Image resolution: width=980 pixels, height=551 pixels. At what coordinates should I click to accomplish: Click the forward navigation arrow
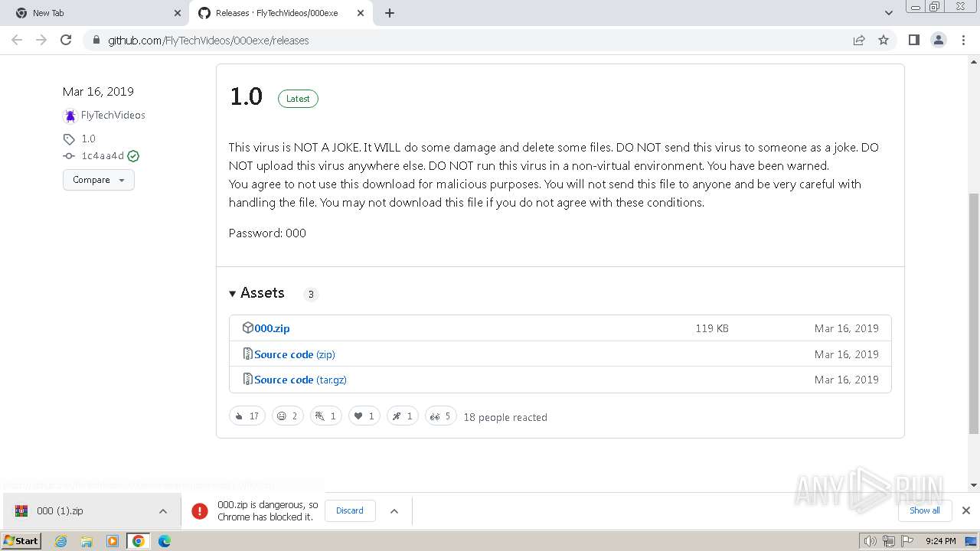pyautogui.click(x=41, y=40)
